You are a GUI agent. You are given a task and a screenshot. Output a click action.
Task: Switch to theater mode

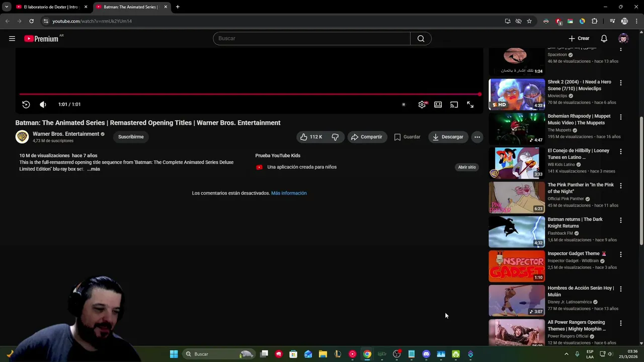click(x=438, y=105)
